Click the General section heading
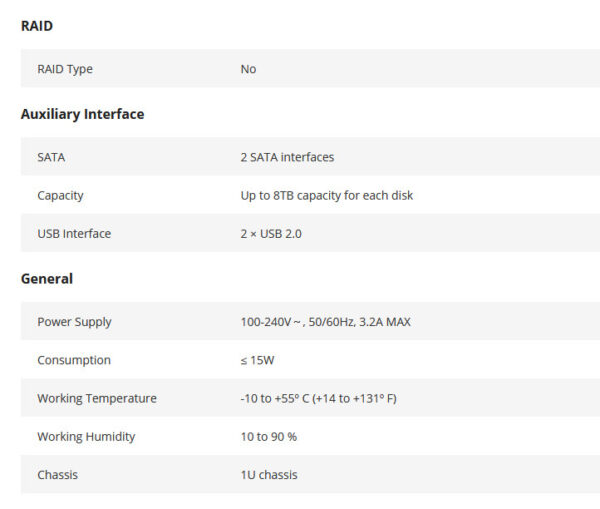 click(x=47, y=279)
